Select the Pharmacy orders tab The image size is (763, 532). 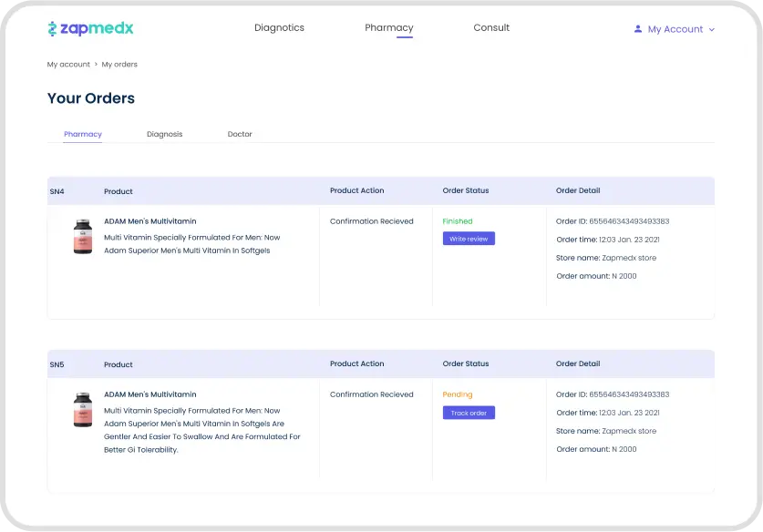83,134
